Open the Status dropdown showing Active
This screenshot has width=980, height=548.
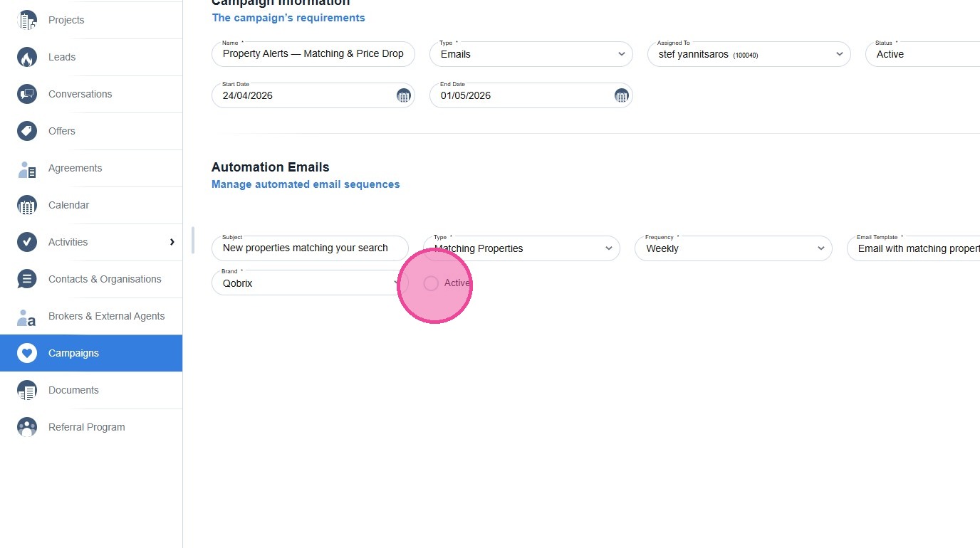pos(923,54)
